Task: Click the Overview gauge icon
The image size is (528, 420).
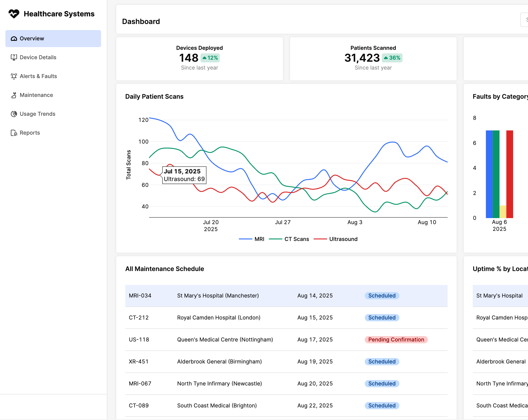Action: click(x=14, y=39)
